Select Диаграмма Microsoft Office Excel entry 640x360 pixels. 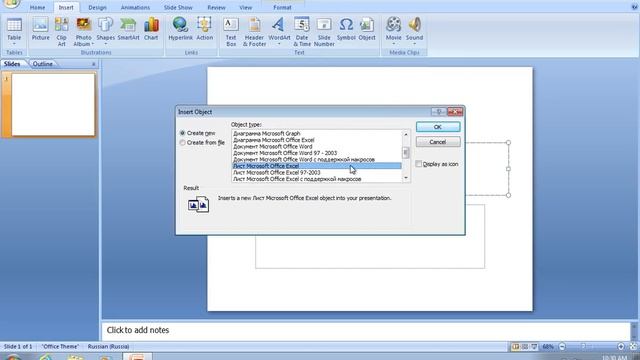pos(317,140)
